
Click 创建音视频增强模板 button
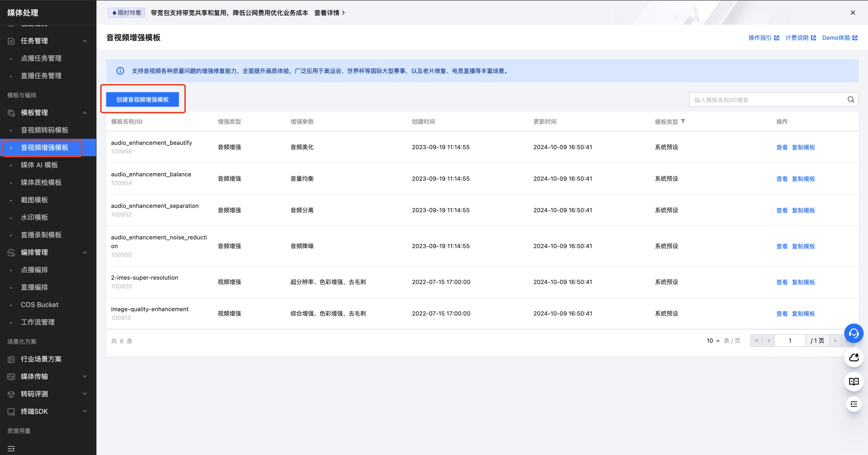pos(142,99)
